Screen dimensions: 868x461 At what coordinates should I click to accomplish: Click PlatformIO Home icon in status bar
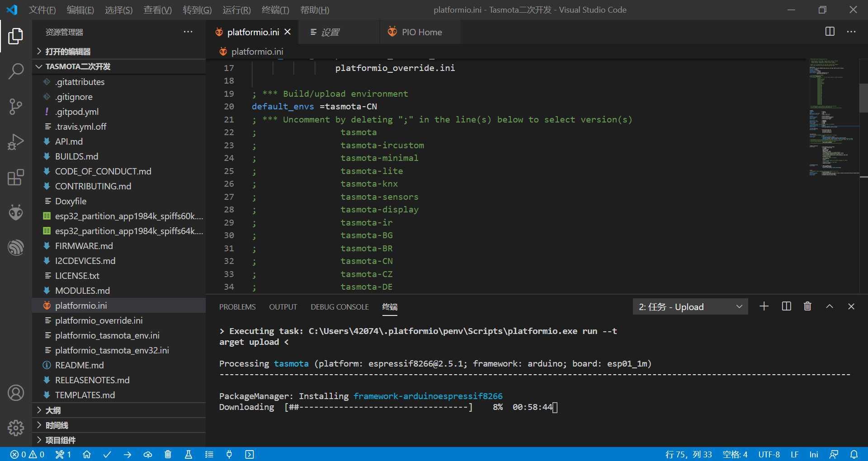[87, 454]
